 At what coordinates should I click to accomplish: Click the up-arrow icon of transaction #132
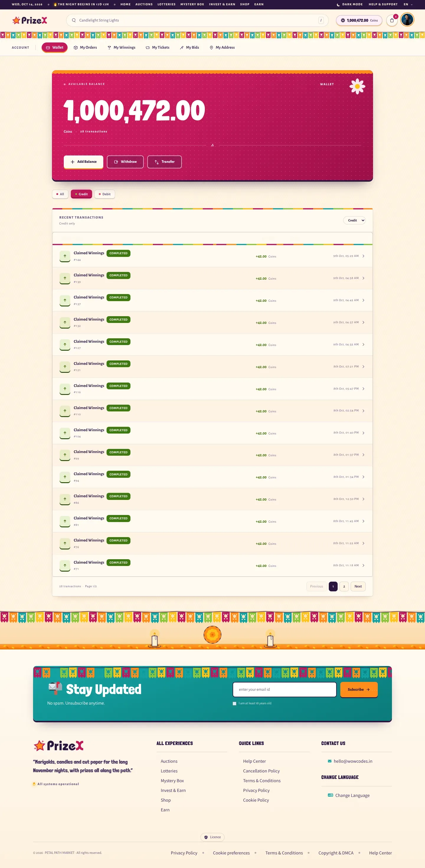[x=65, y=322]
